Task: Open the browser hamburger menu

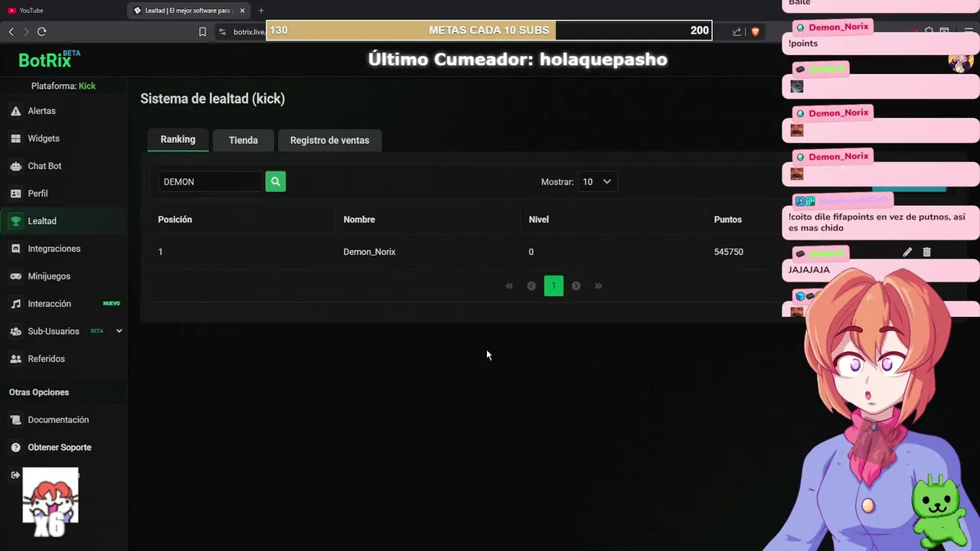Action: coord(969,31)
